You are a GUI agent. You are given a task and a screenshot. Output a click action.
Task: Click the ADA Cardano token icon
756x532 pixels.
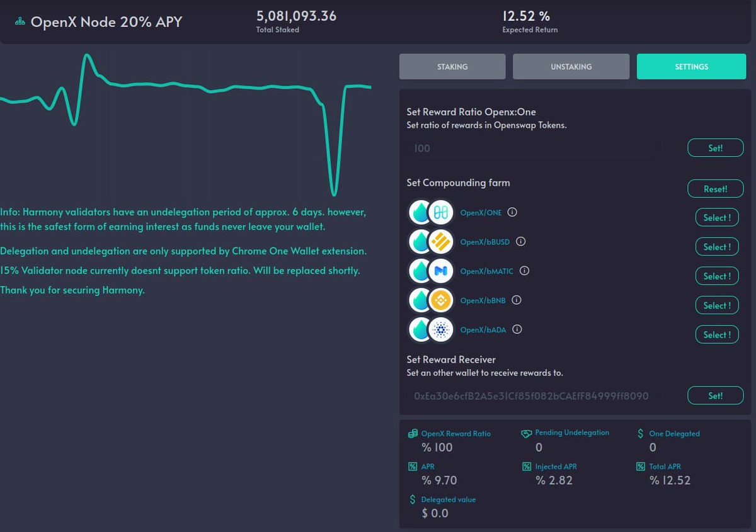441,330
